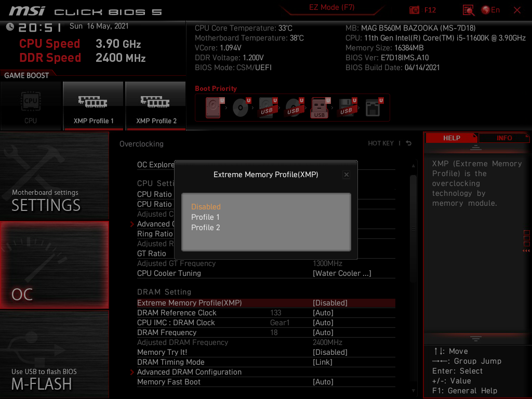Viewport: 532px width, 399px height.
Task: Open the BIOS search magnifier icon
Action: click(469, 10)
